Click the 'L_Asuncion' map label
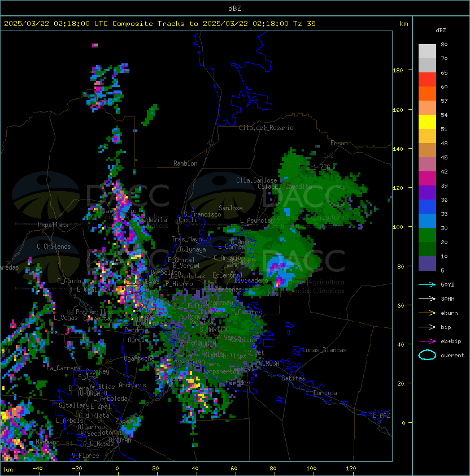 click(257, 220)
